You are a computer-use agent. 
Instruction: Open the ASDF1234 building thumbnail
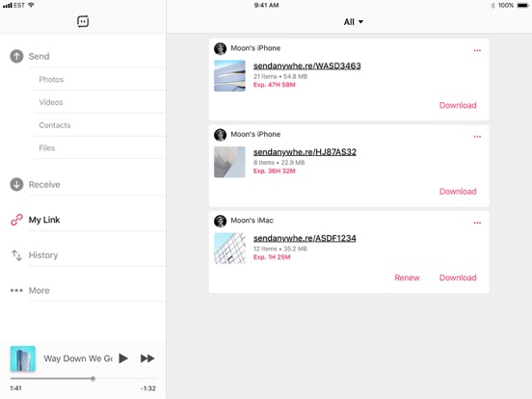229,249
